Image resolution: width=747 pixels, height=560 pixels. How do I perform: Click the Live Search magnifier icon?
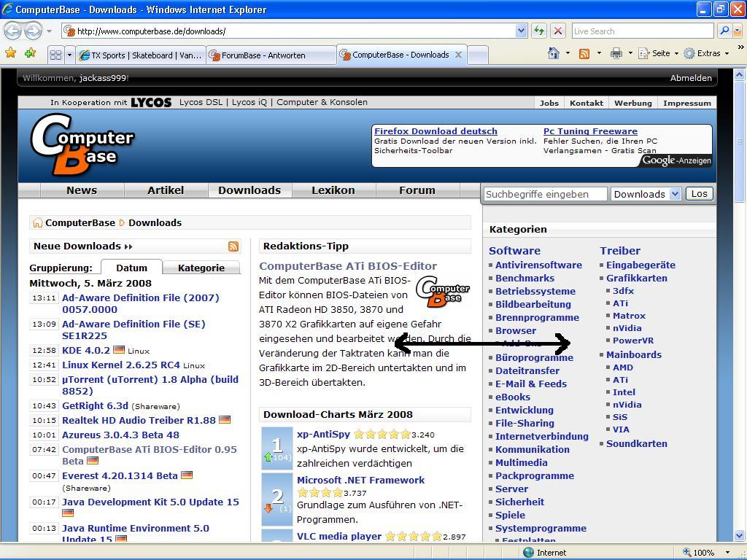724,31
